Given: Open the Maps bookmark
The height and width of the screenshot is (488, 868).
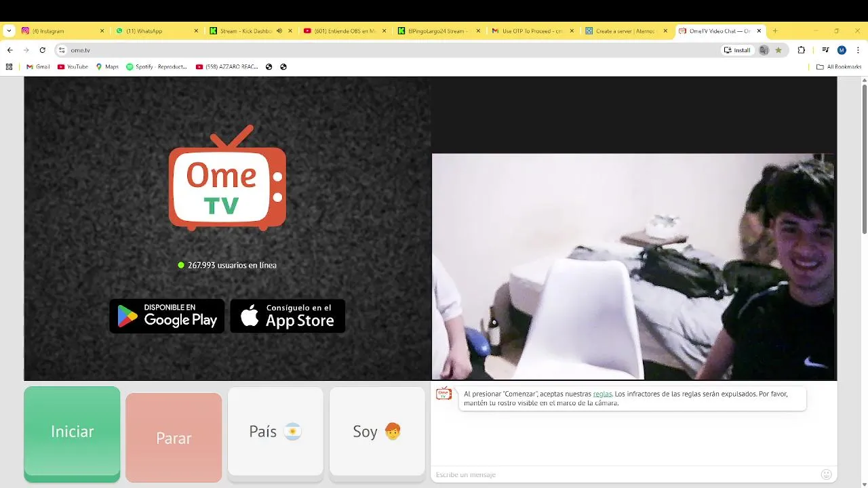Looking at the screenshot, I should tap(107, 67).
